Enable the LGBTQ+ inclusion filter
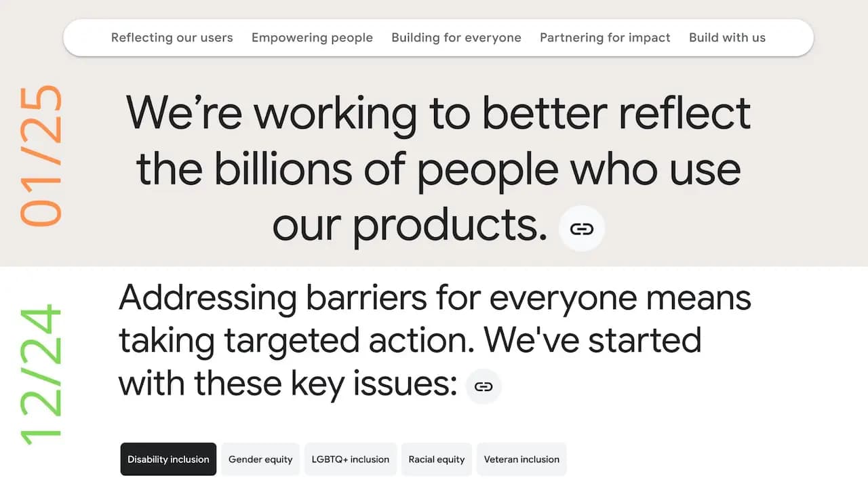This screenshot has width=868, height=488. click(351, 459)
